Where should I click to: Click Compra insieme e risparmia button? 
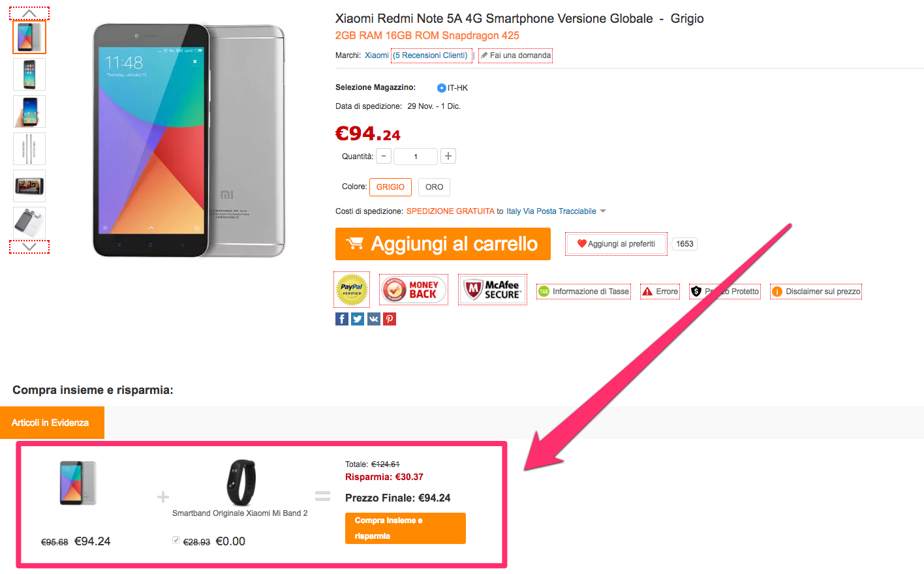coord(405,528)
